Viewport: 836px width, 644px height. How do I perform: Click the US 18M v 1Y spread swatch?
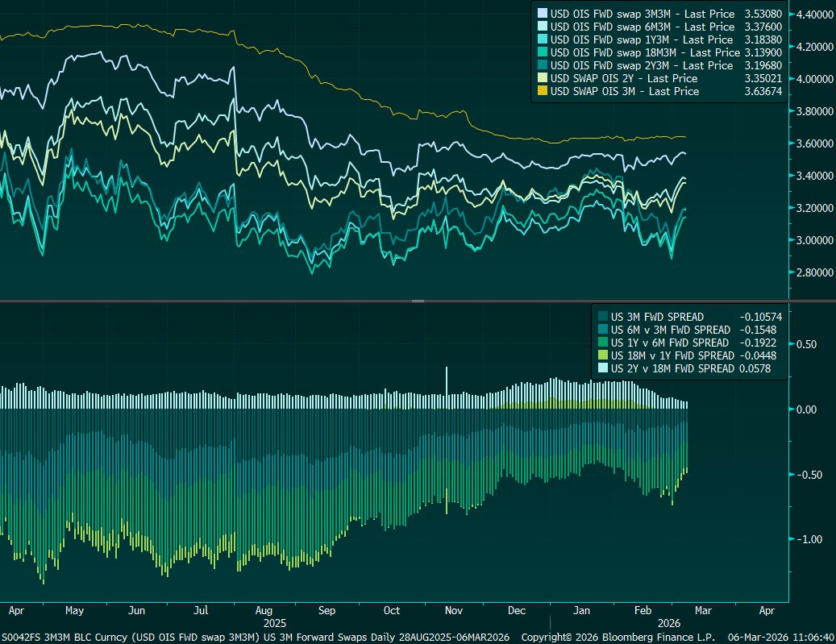(603, 355)
